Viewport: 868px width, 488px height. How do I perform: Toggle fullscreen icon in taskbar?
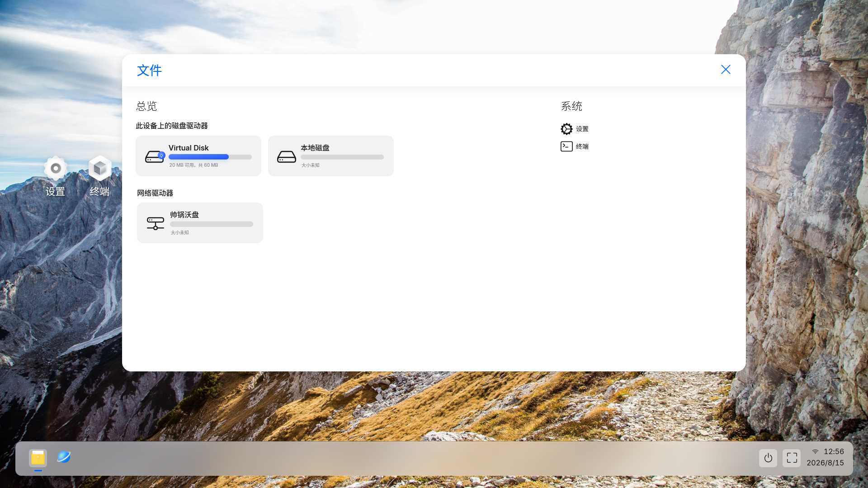[x=792, y=458]
